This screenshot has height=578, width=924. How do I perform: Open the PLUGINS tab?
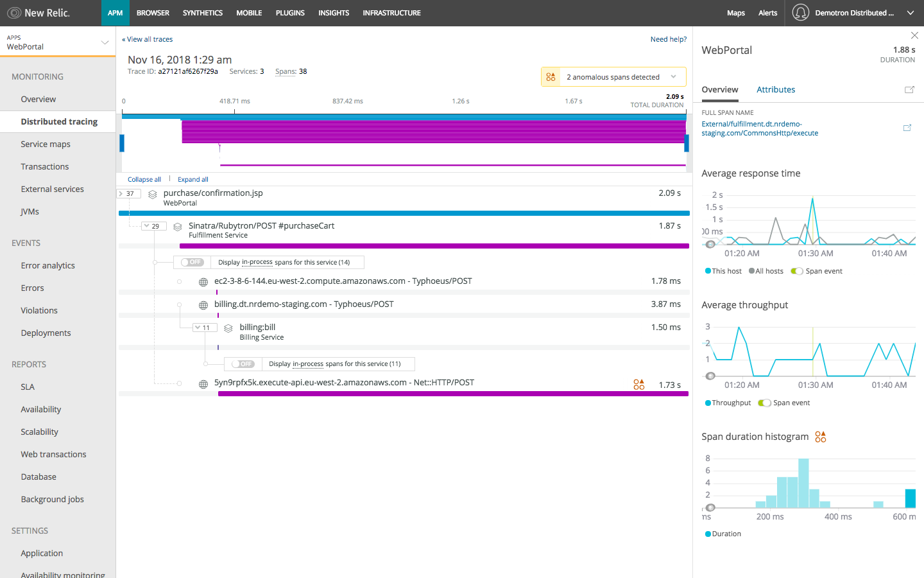click(x=290, y=13)
